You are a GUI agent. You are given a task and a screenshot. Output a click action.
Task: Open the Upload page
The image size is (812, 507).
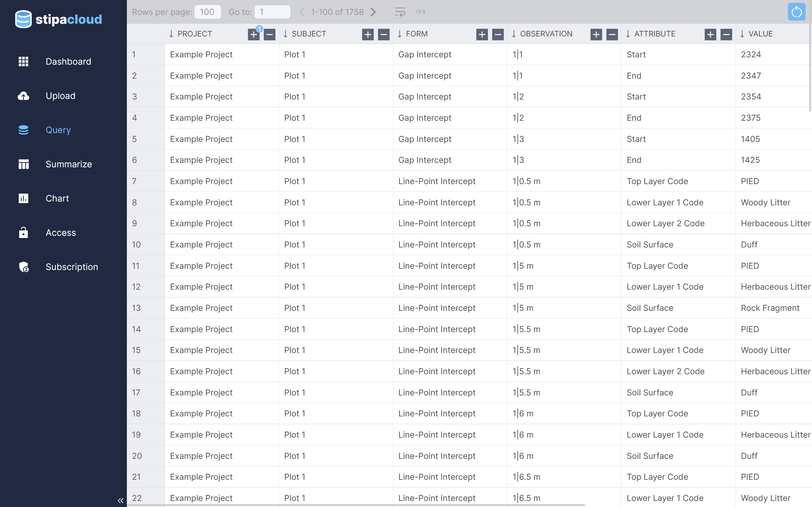(60, 96)
